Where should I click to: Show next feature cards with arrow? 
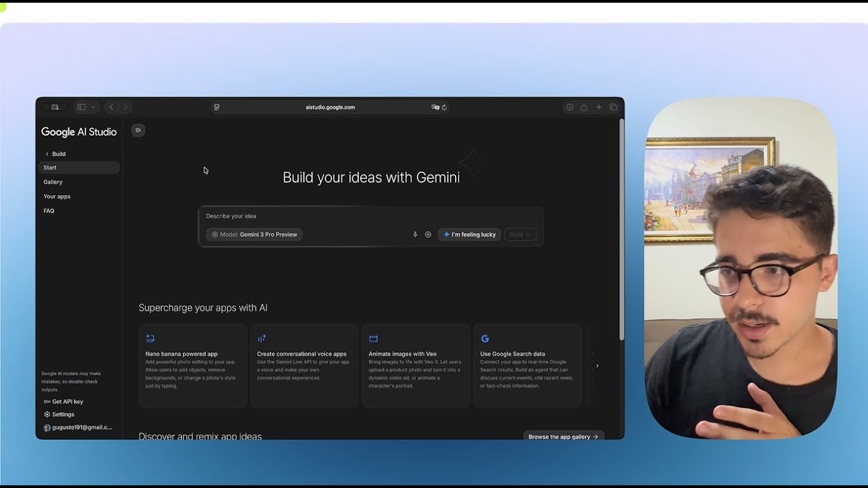[597, 366]
